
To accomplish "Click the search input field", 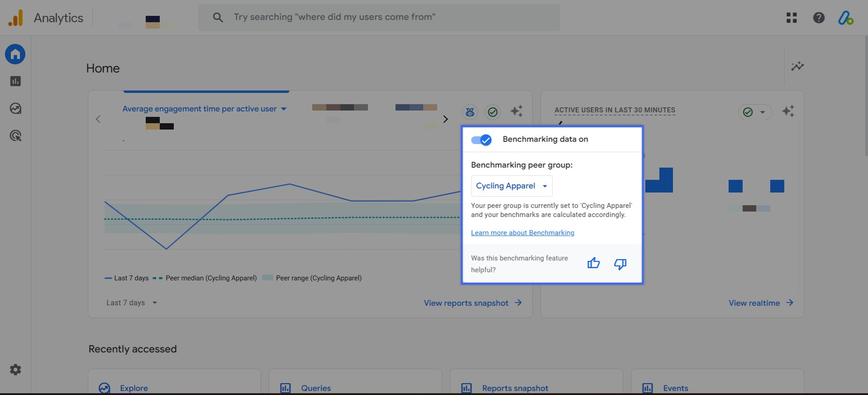I will tap(378, 18).
